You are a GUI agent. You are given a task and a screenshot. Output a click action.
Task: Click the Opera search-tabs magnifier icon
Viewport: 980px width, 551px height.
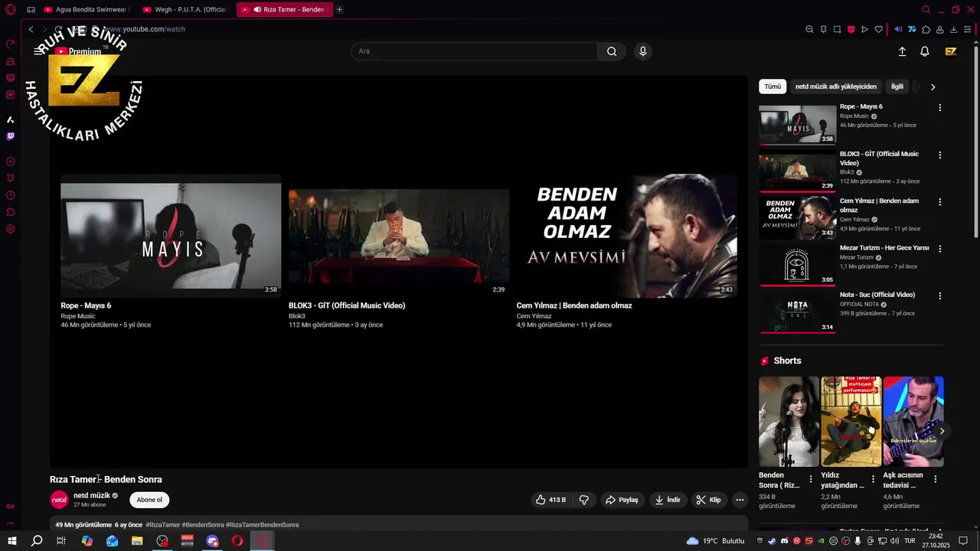(926, 10)
